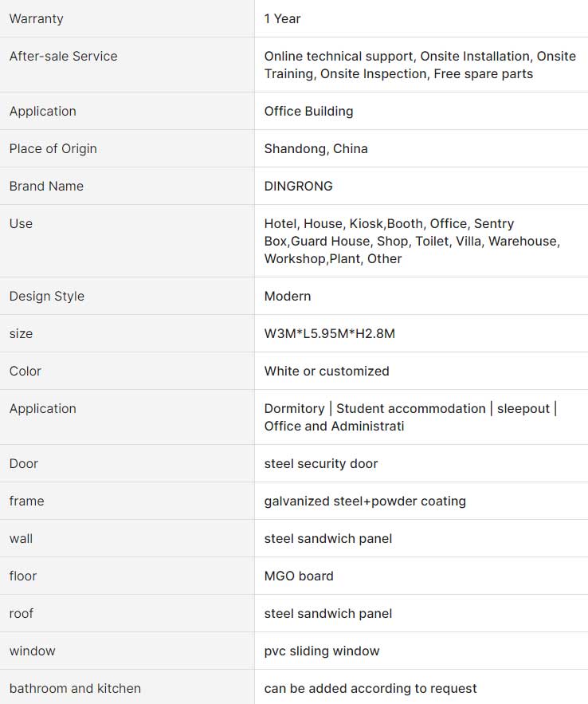The width and height of the screenshot is (588, 704).
Task: Select the '1 Year' warranty value
Action: click(282, 19)
